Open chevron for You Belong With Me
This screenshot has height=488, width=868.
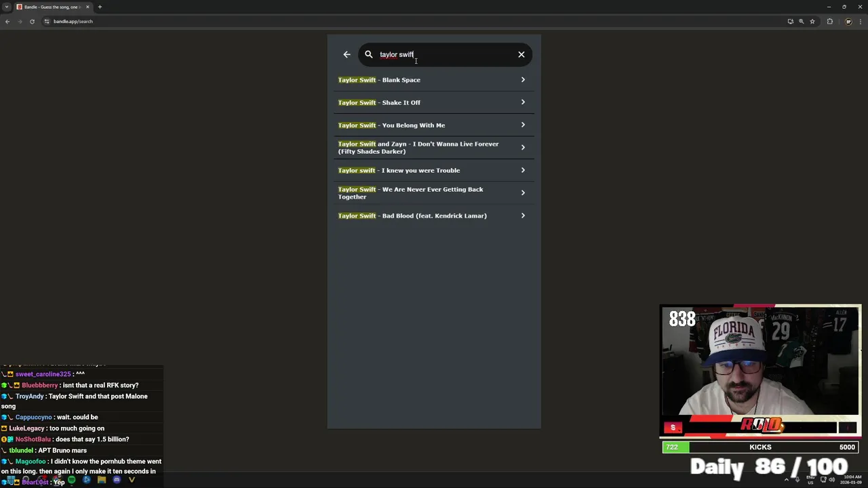[x=523, y=125]
